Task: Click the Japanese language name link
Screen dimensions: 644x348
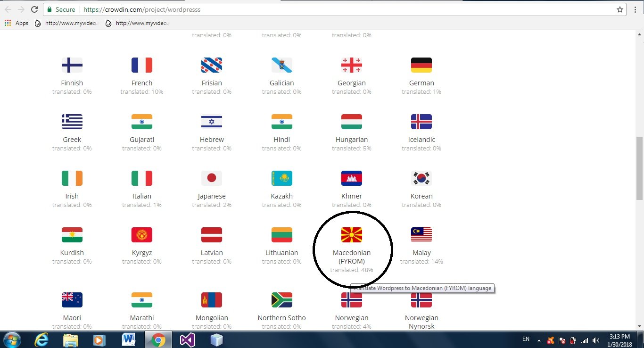Action: (212, 196)
